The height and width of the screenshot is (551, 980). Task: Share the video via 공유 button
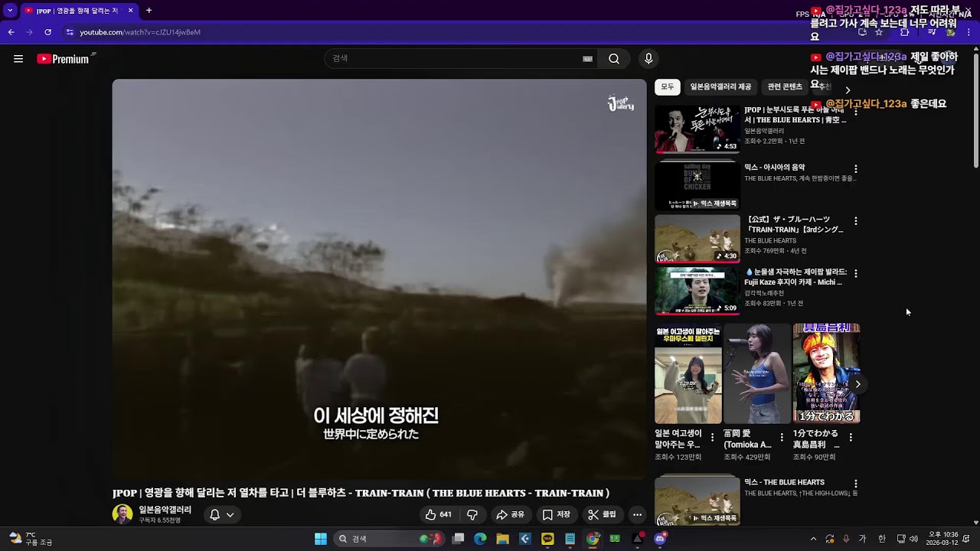(511, 515)
